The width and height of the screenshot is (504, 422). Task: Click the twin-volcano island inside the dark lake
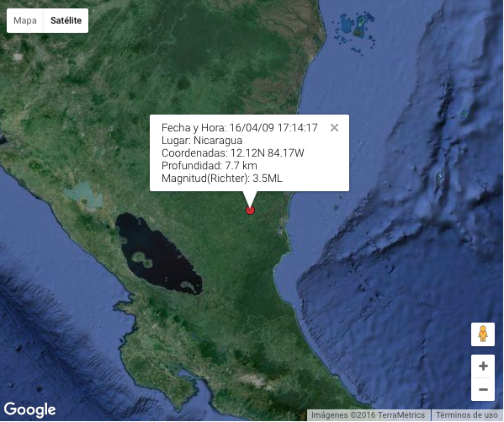pos(142,260)
